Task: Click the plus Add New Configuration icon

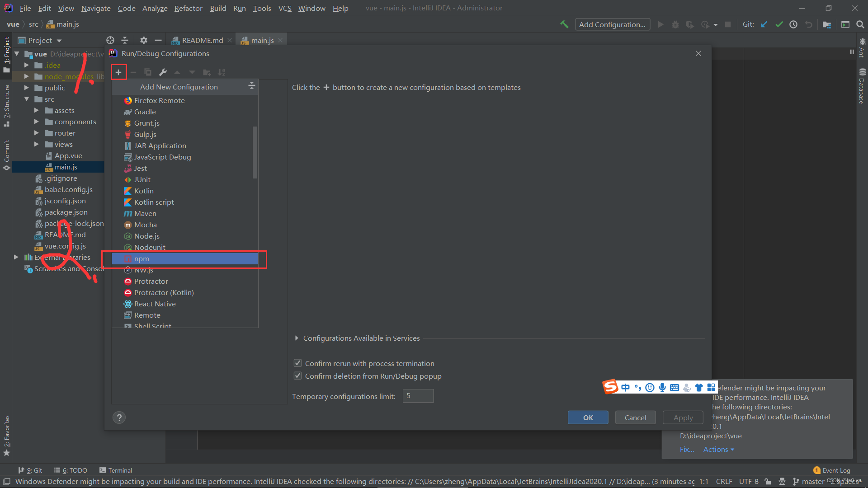Action: pos(118,72)
